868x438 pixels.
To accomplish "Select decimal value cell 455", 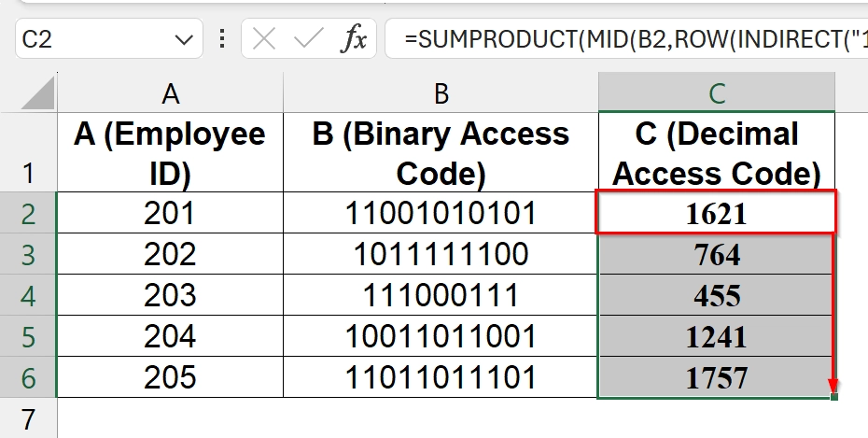I will 716,294.
